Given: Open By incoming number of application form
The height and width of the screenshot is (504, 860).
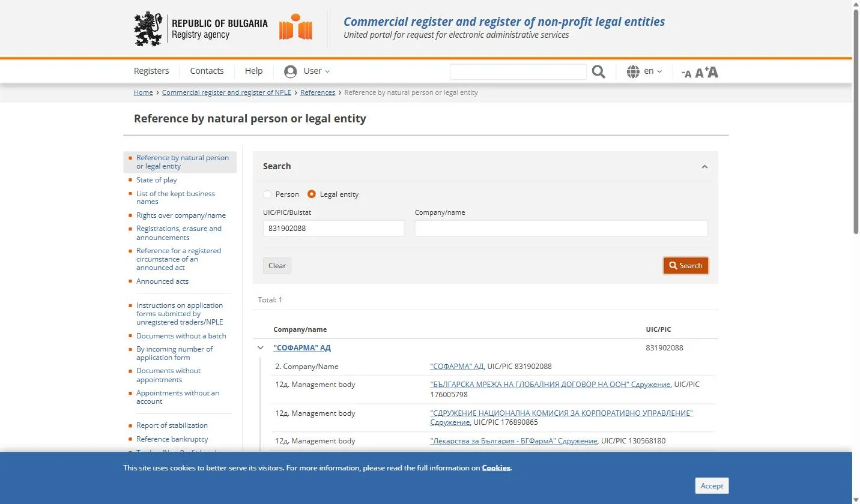Looking at the screenshot, I should (174, 353).
